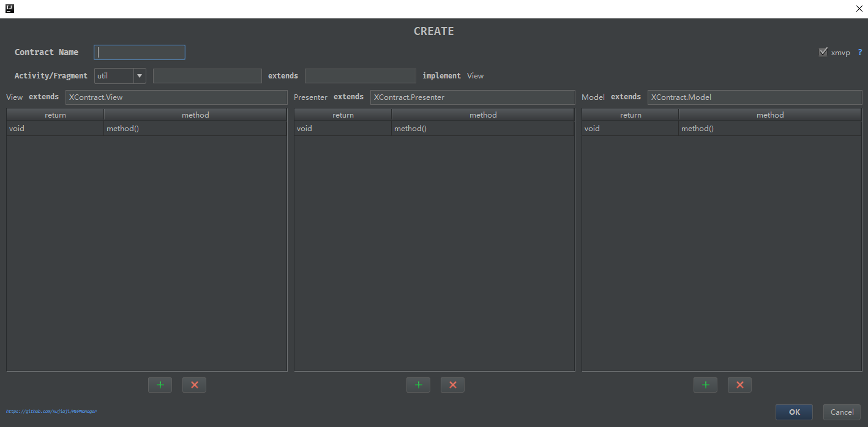
Task: Select the void cell in Model table
Action: pyautogui.click(x=630, y=129)
